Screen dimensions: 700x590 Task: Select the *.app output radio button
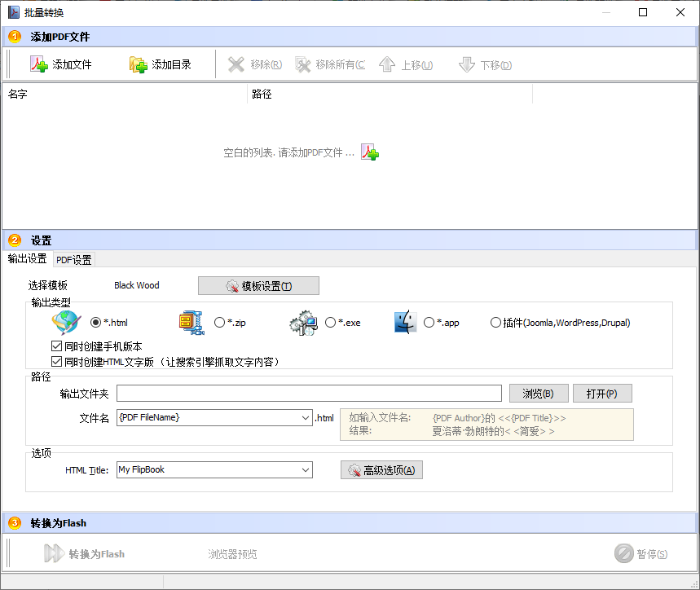click(428, 322)
